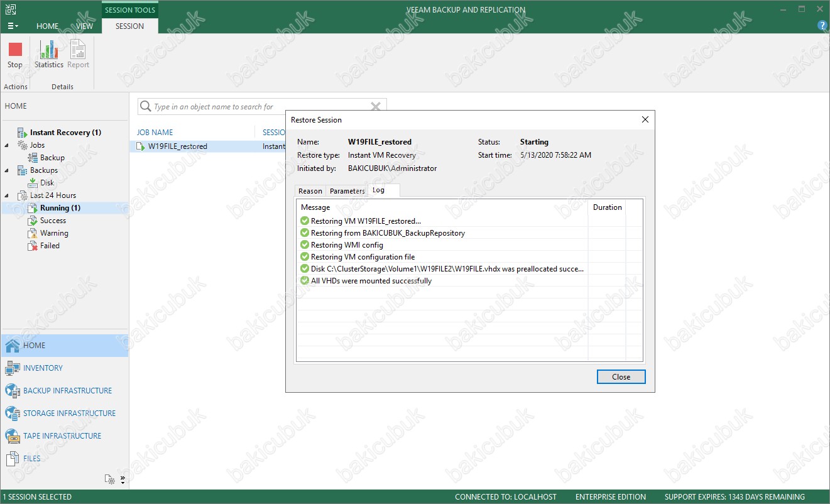The image size is (830, 504).
Task: Clear the search box with X icon
Action: coord(376,107)
